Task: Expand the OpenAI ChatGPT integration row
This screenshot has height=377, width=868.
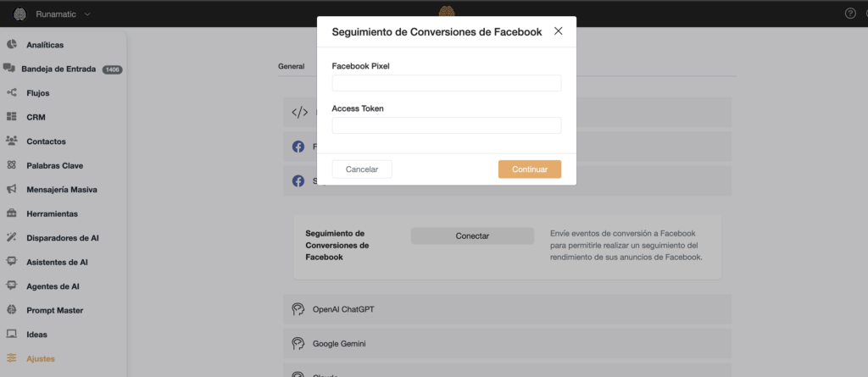Action: pyautogui.click(x=507, y=309)
